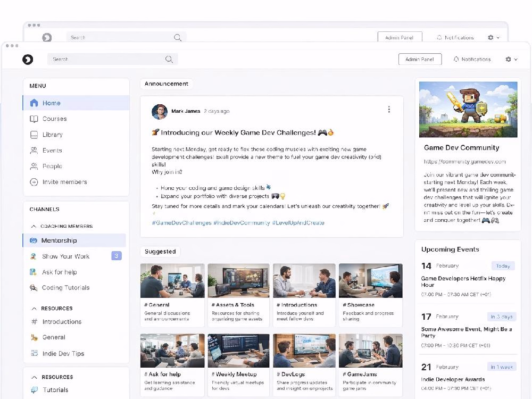Viewport: 532px width, 399px height.
Task: Open the # GameJams card thumbnail
Action: (370, 351)
